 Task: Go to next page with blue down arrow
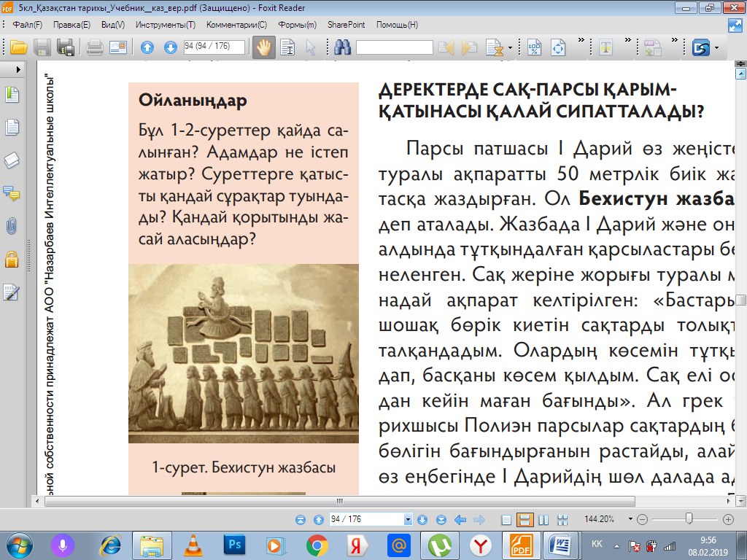(x=170, y=47)
